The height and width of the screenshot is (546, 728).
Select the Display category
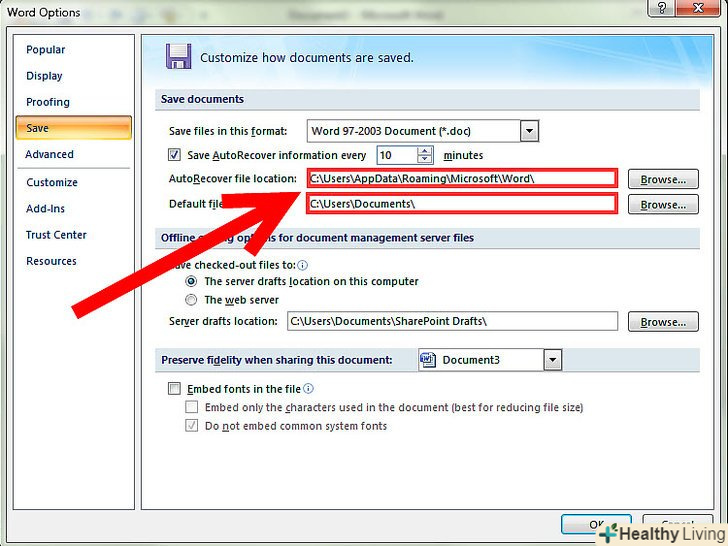point(44,76)
